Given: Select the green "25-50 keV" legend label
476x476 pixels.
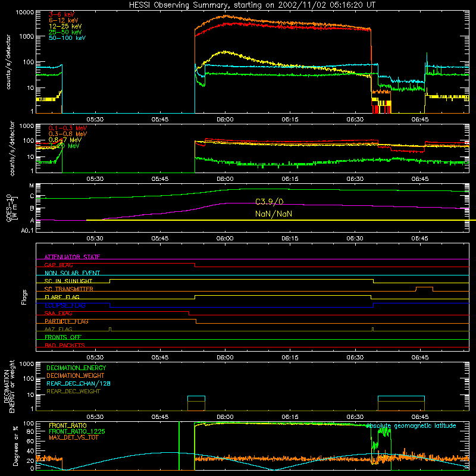Looking at the screenshot, I should 65,32.
